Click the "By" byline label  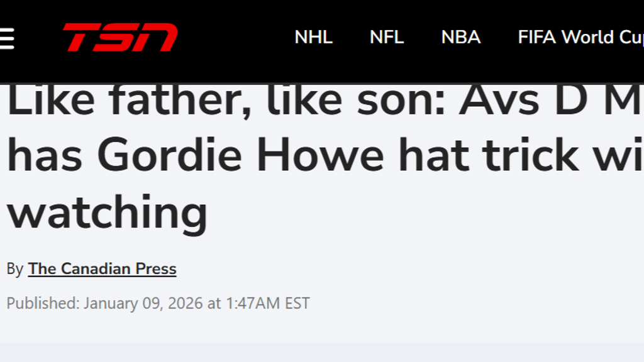(15, 269)
